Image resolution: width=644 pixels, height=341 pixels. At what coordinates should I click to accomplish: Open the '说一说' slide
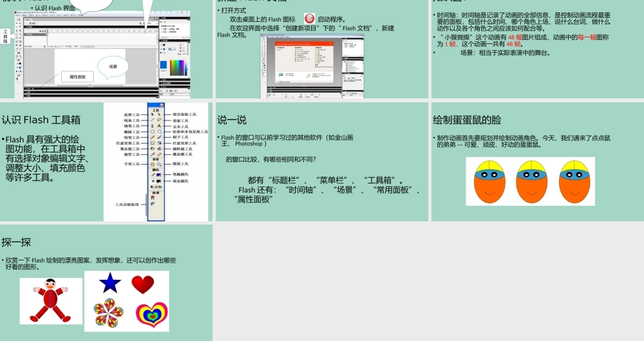click(x=322, y=161)
